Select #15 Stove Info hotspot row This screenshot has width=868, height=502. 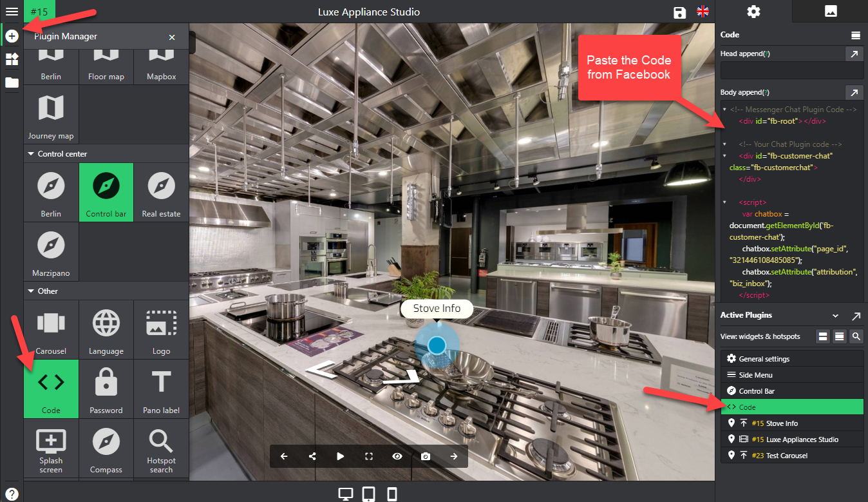click(792, 423)
